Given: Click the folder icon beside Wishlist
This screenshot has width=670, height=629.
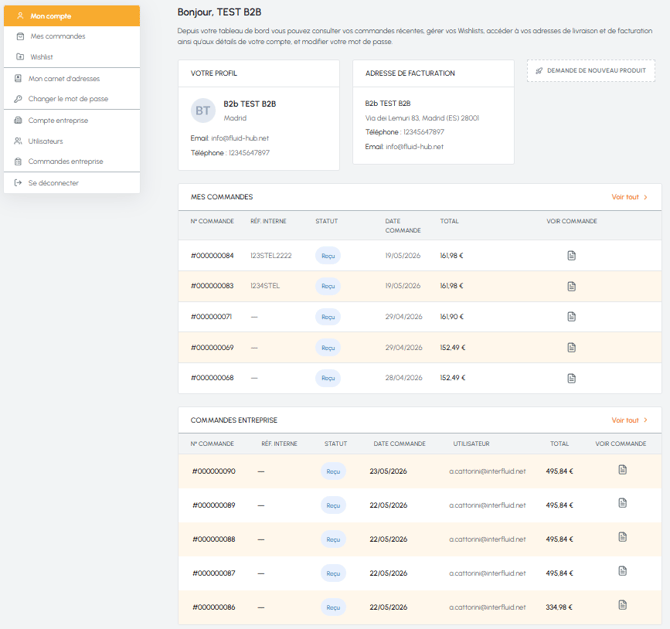Looking at the screenshot, I should (x=20, y=57).
